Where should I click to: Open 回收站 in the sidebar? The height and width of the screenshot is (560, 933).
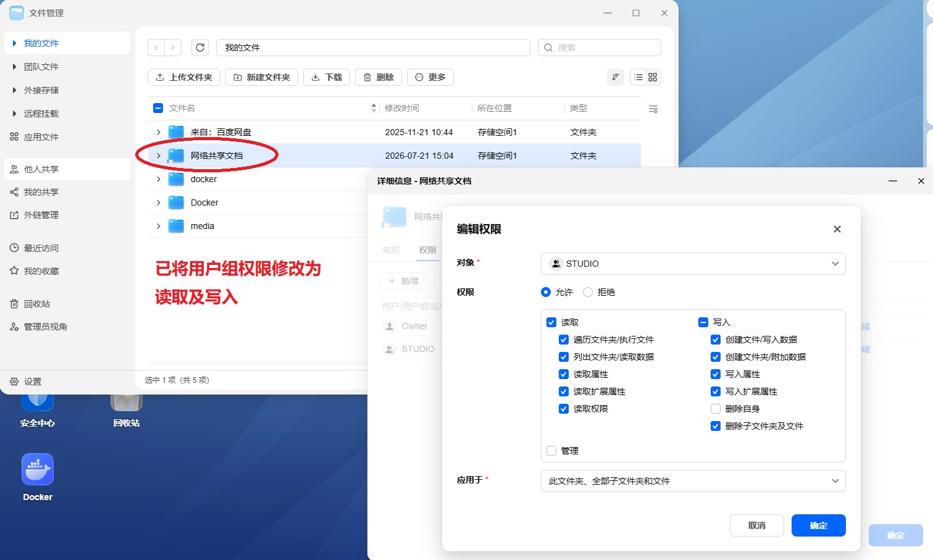[37, 304]
